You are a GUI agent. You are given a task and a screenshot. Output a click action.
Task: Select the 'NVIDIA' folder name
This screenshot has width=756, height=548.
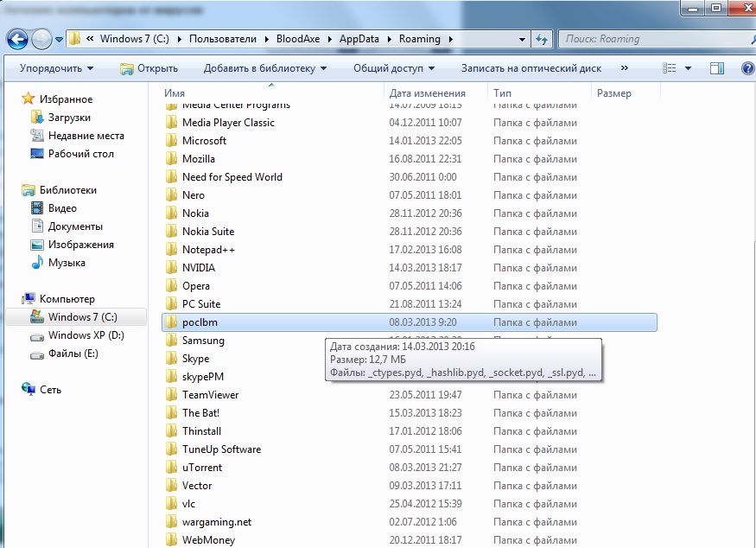point(199,268)
